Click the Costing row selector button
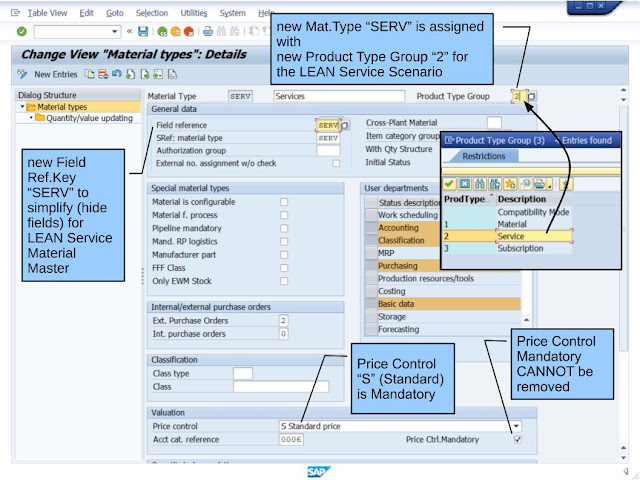 coord(371,291)
